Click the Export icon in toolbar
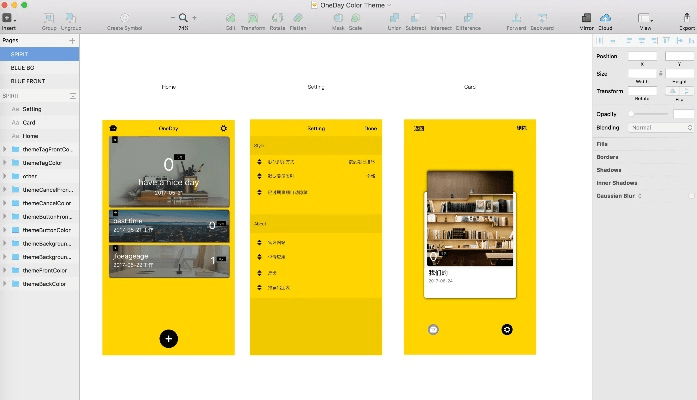The height and width of the screenshot is (400, 697). [x=686, y=19]
